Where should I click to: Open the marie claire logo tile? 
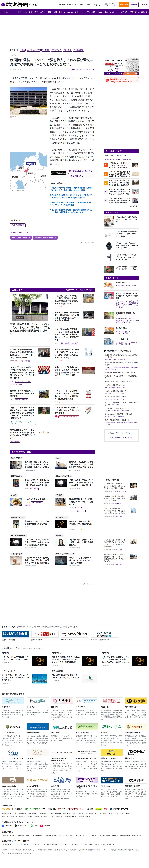point(13,780)
